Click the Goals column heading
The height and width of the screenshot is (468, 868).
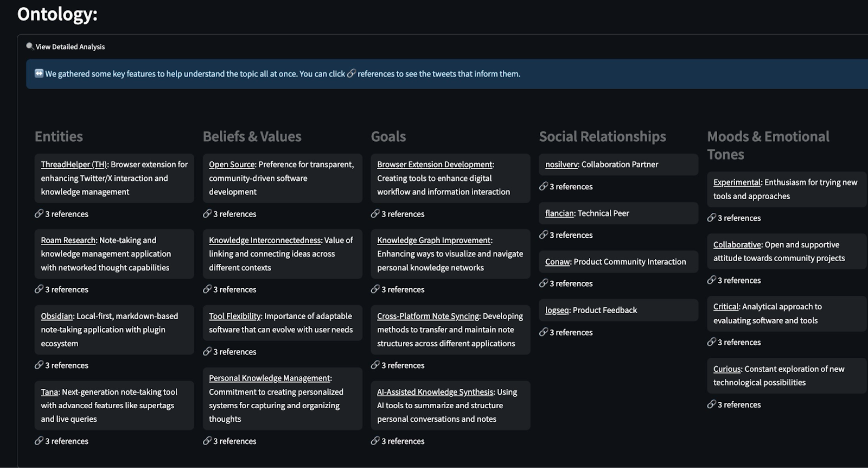click(388, 137)
